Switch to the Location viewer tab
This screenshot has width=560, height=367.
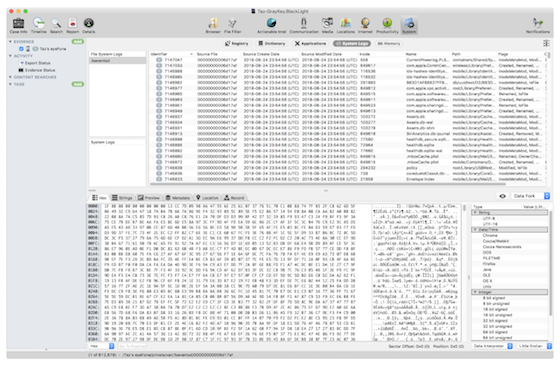pyautogui.click(x=207, y=197)
